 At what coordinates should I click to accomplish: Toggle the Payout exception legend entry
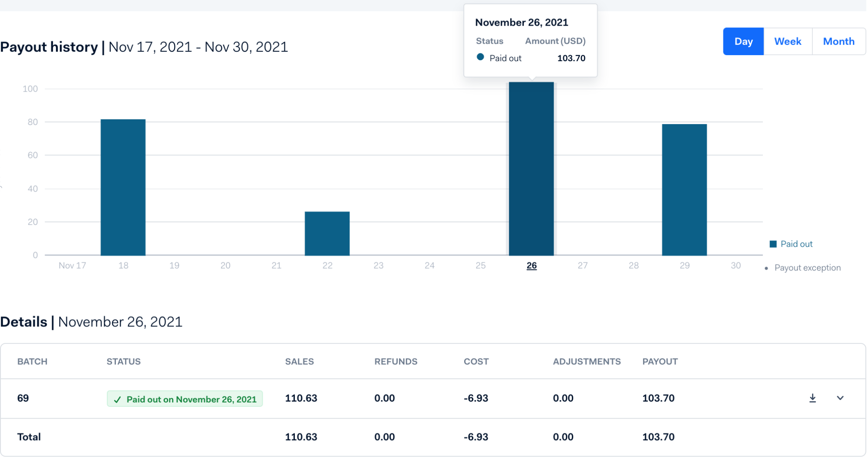point(803,268)
